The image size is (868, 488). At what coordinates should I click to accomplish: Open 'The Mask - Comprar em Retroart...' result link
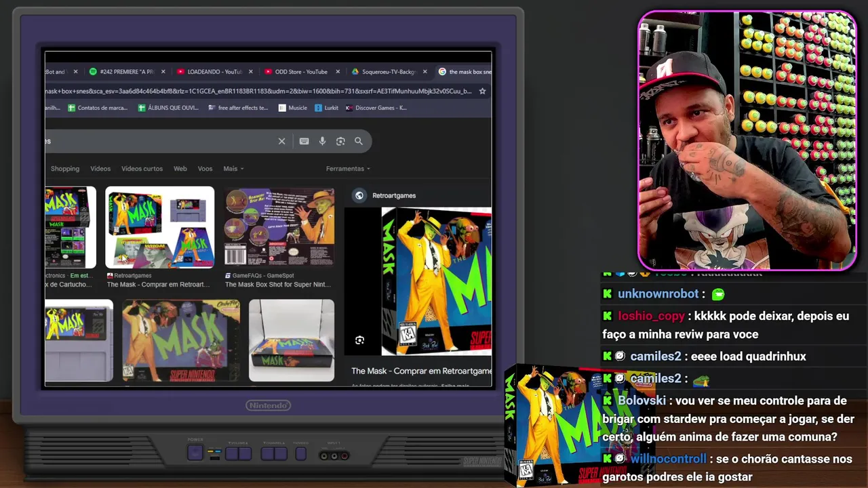click(x=158, y=285)
